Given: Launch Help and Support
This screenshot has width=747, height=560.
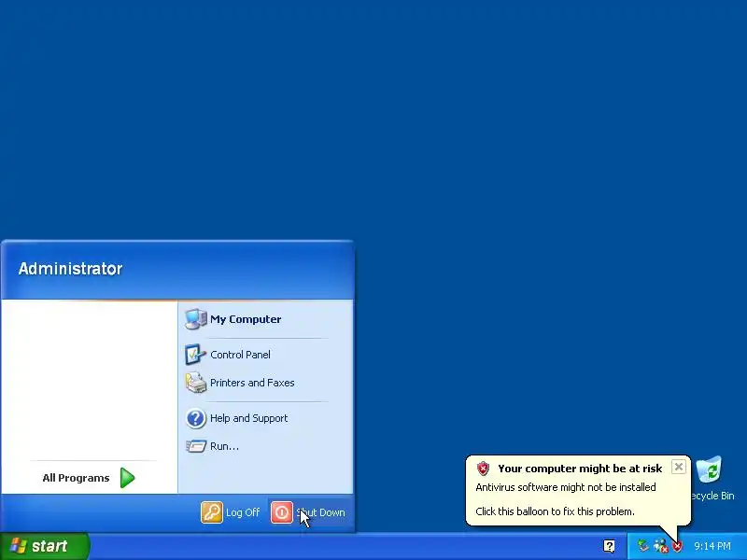Looking at the screenshot, I should [265, 418].
